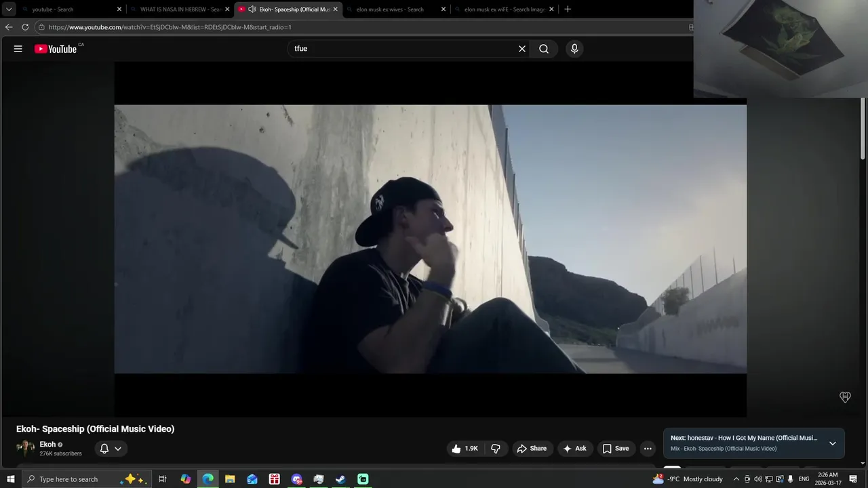Click the page vertical scrollbar
The height and width of the screenshot is (488, 868).
click(863, 129)
